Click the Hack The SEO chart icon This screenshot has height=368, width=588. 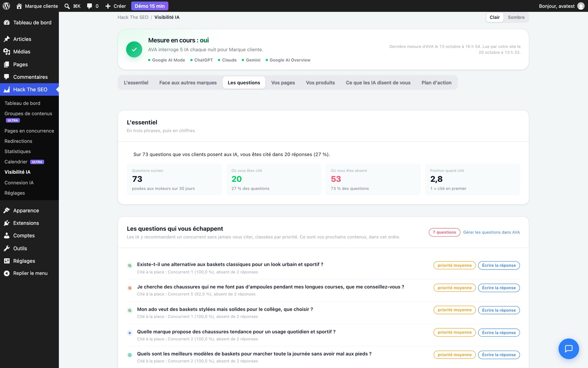click(x=7, y=89)
